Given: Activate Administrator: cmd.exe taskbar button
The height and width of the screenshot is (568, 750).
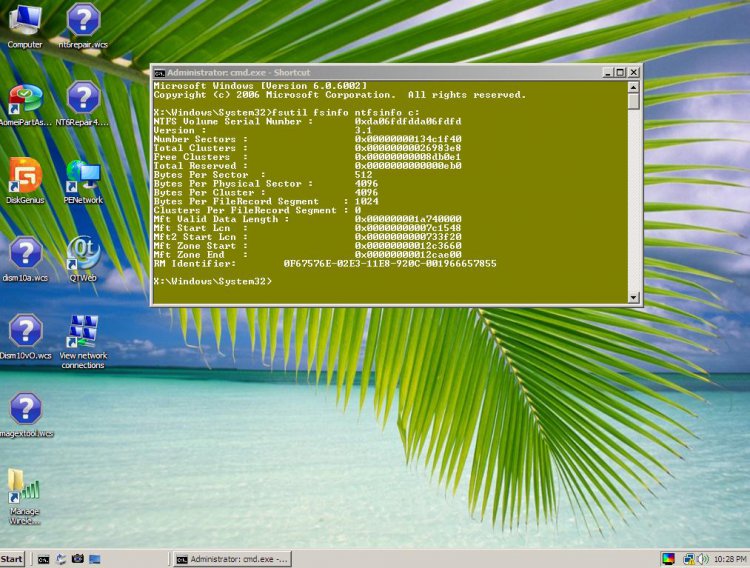Looking at the screenshot, I should coord(232,559).
